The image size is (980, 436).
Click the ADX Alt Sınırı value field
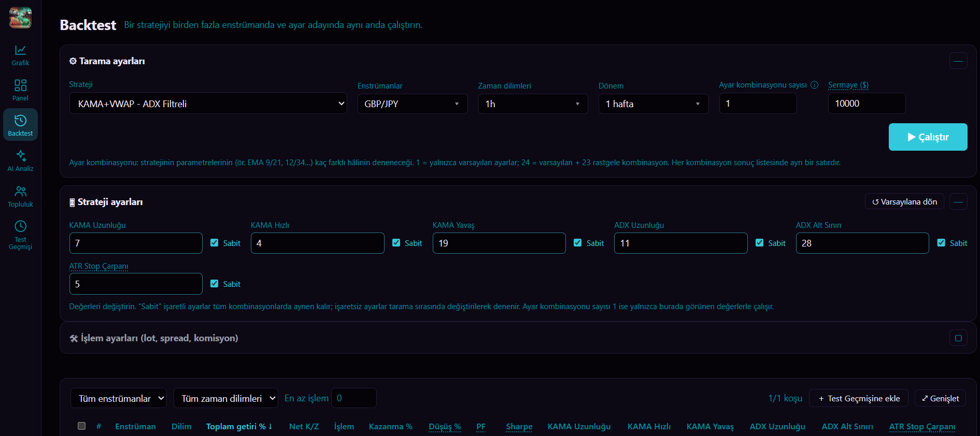862,243
